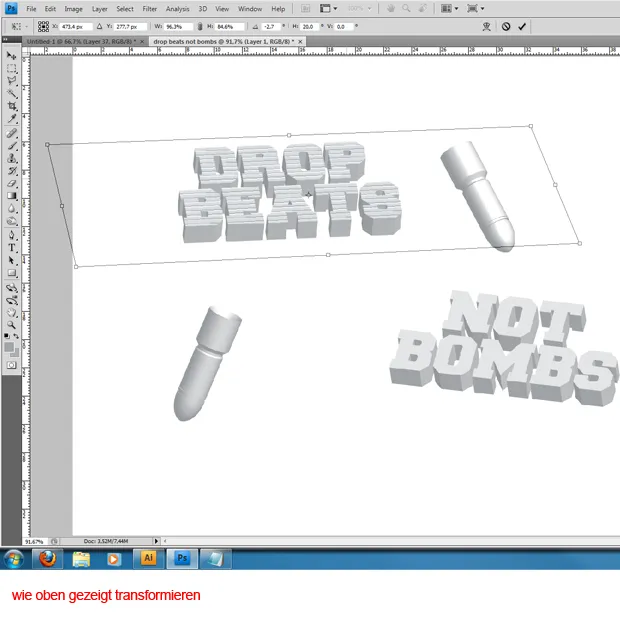Select the Move tool in the toolbox
The width and height of the screenshot is (620, 620).
coord(12,56)
